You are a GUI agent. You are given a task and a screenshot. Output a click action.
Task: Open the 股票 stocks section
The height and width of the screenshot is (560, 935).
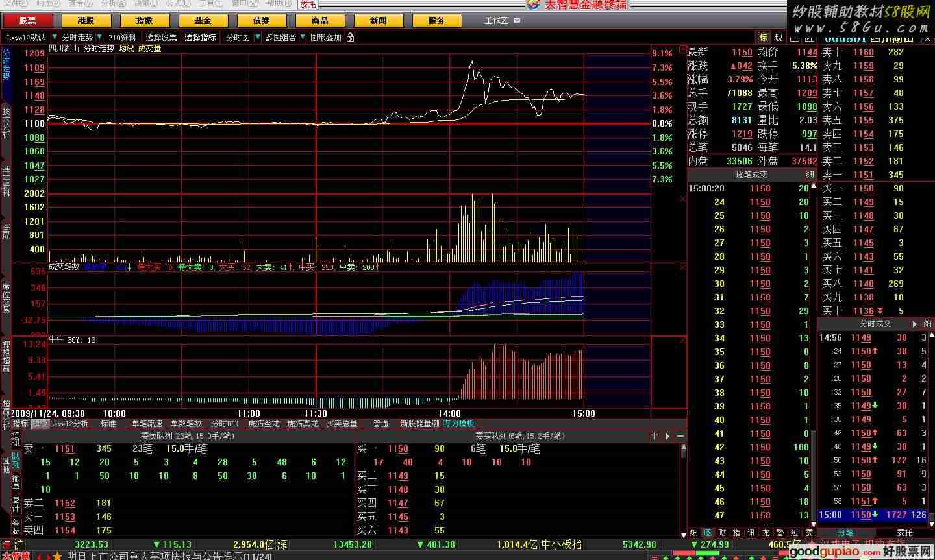(28, 21)
